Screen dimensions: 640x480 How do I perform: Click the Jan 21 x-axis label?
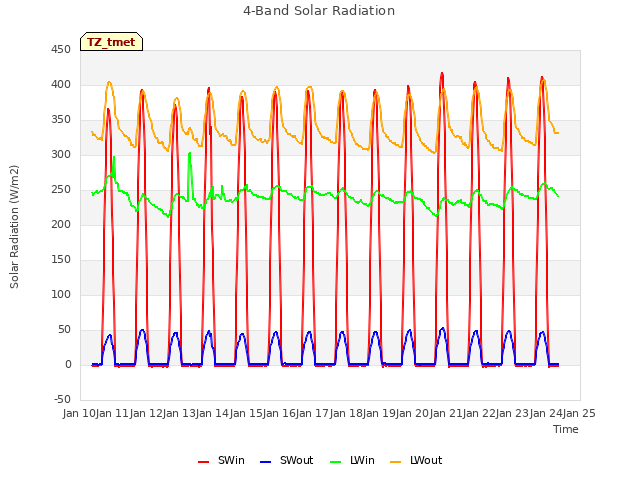tap(446, 413)
